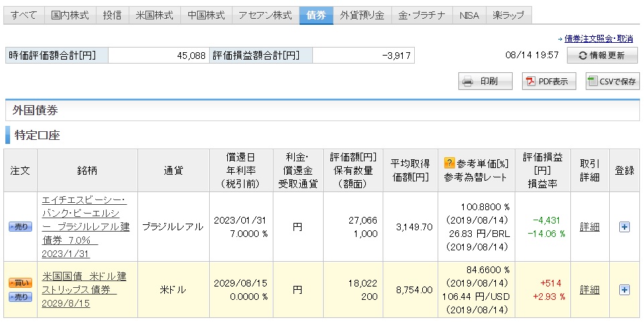Click the gain value +514
Screen dimensions: 644x324
(x=551, y=283)
